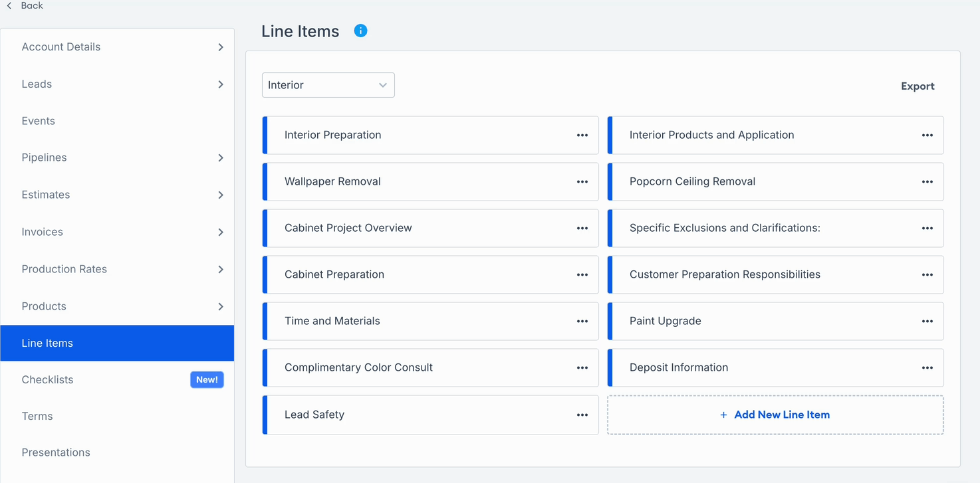
Task: Open options for Customer Preparation Responsibilities
Action: (x=927, y=274)
